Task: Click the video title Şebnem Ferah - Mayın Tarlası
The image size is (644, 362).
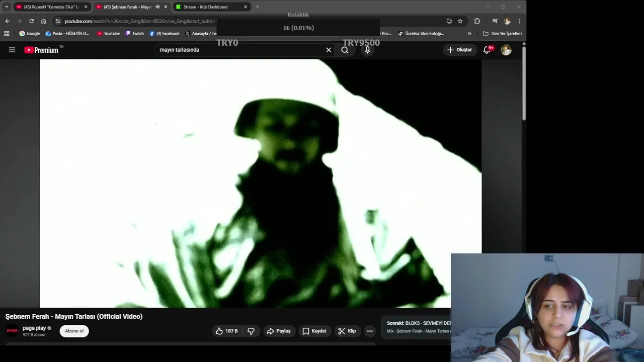Action: (74, 316)
